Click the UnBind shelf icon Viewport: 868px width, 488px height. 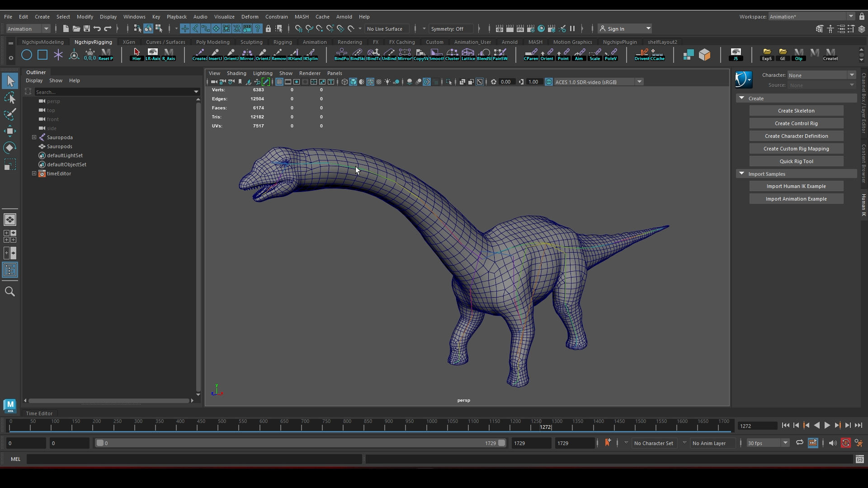389,55
